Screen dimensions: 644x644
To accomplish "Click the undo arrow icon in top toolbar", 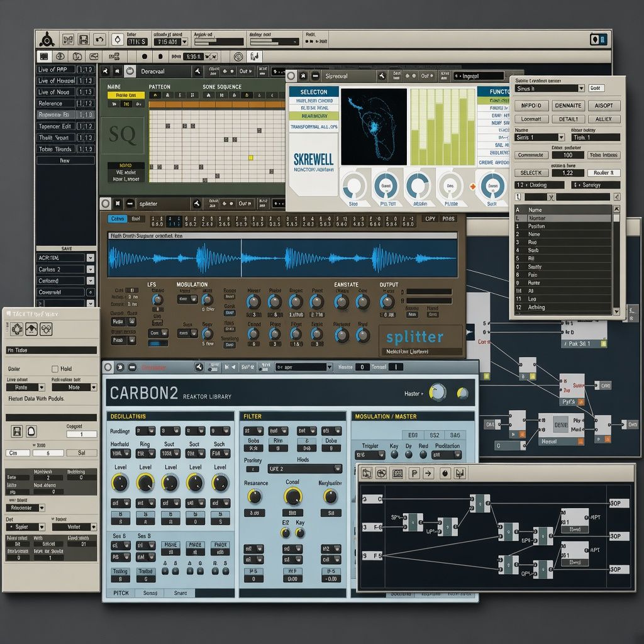I will 99,40.
